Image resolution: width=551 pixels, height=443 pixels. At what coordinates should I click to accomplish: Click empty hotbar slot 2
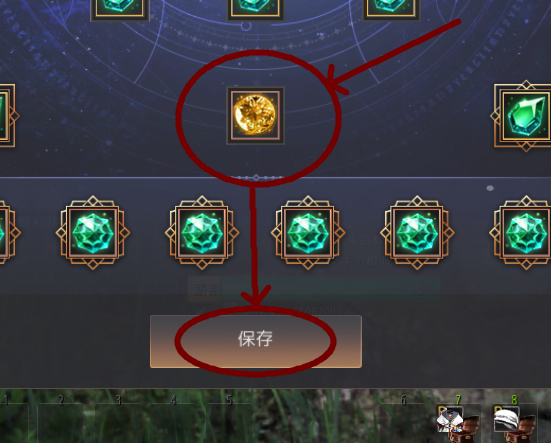(x=60, y=423)
